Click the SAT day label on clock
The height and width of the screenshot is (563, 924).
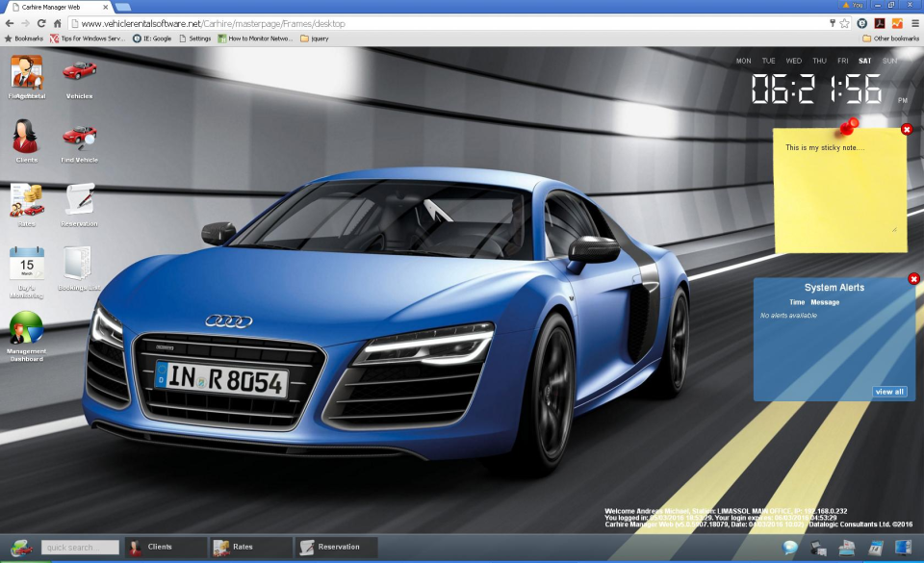point(864,61)
